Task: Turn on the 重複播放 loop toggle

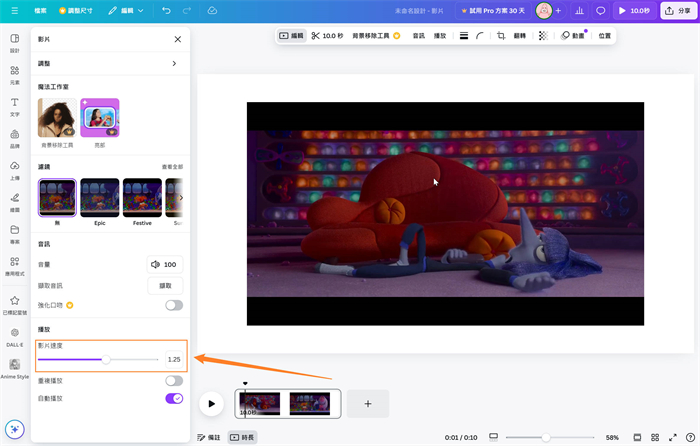Action: [174, 381]
